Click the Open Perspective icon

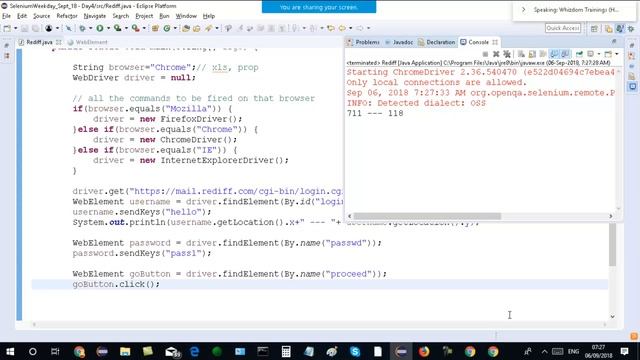594,28
